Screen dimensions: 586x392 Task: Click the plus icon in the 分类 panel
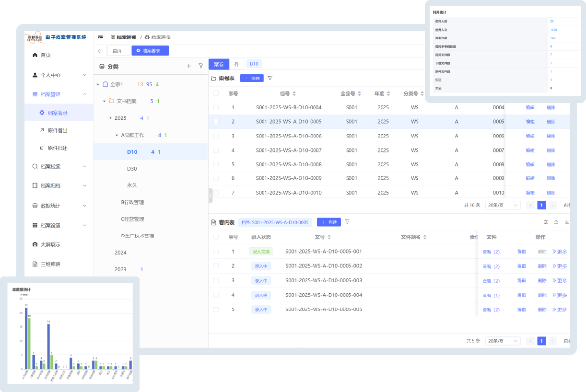(x=188, y=66)
